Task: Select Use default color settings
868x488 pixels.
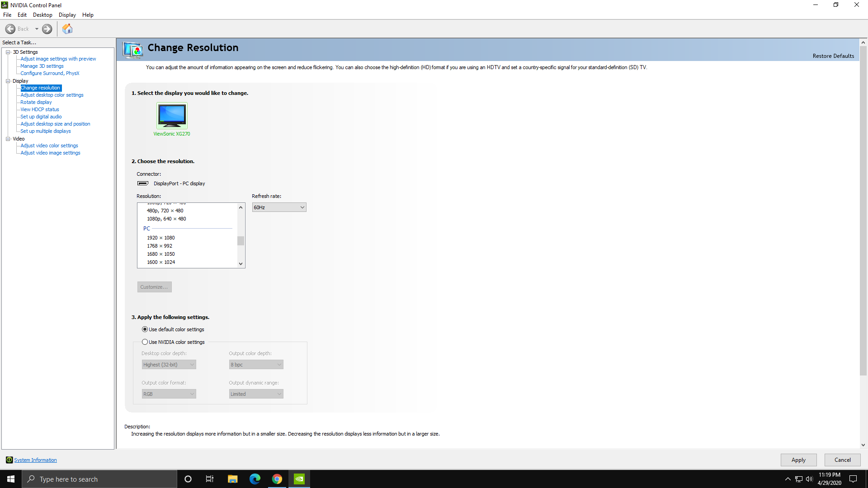Action: pyautogui.click(x=145, y=329)
